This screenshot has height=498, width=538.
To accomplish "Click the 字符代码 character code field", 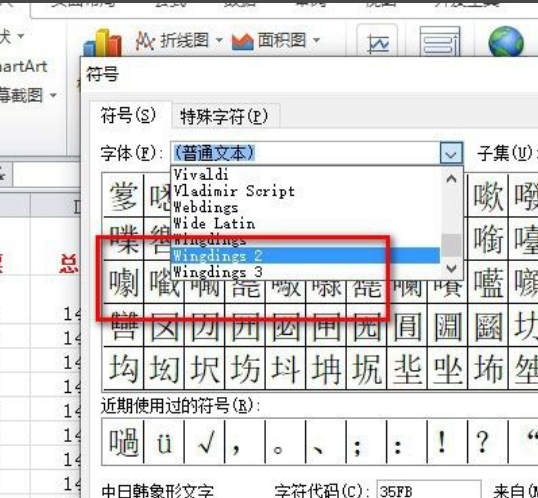I will [429, 490].
